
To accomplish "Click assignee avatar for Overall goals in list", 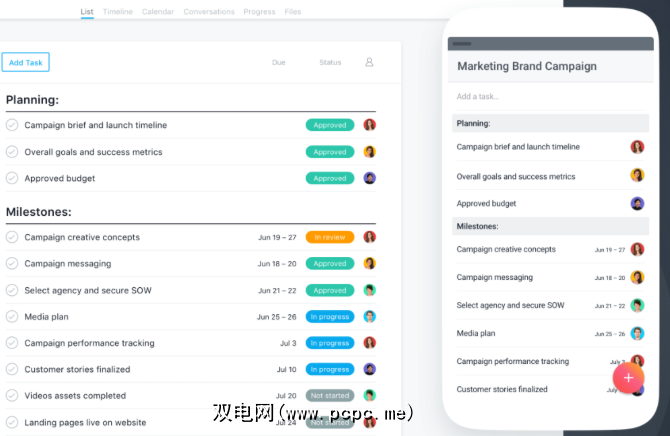I will point(370,152).
